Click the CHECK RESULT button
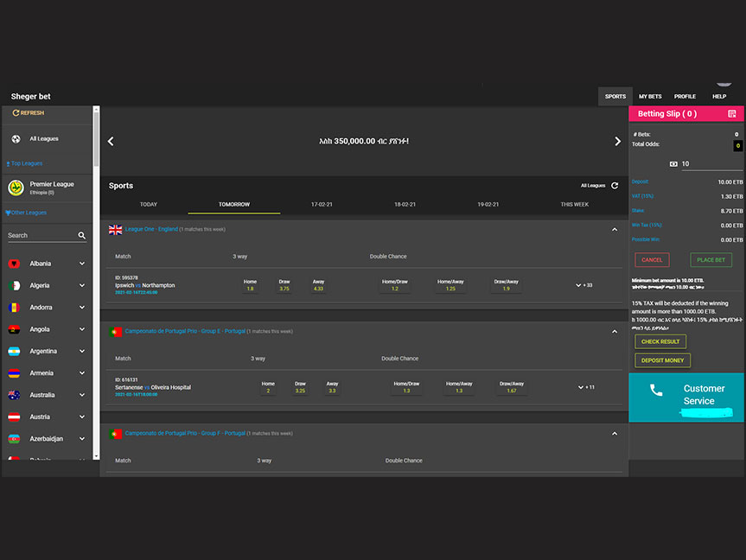 (660, 341)
